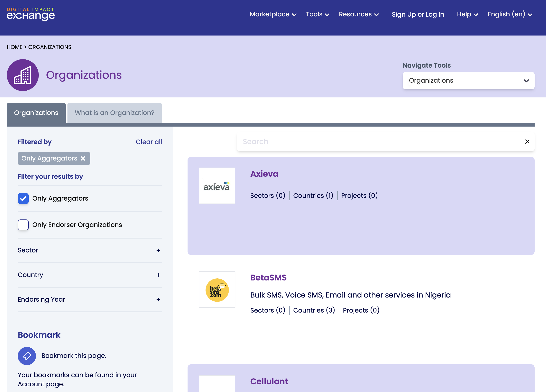
Task: Expand the Country filter section
Action: click(x=90, y=275)
